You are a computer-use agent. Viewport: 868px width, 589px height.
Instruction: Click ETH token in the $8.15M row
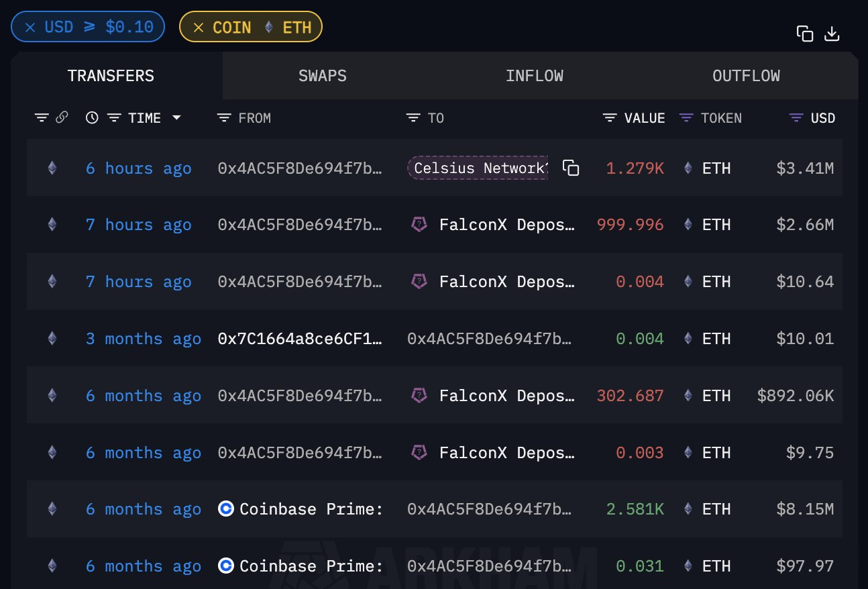coord(706,509)
